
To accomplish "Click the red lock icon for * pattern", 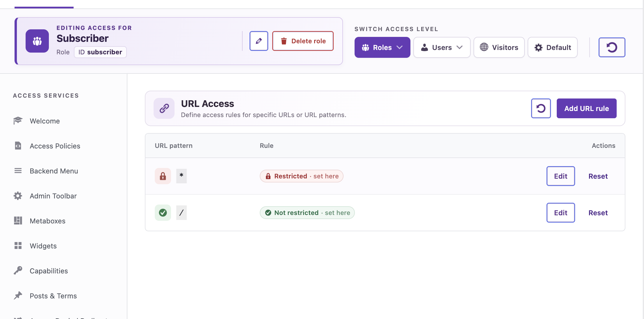I will [163, 176].
